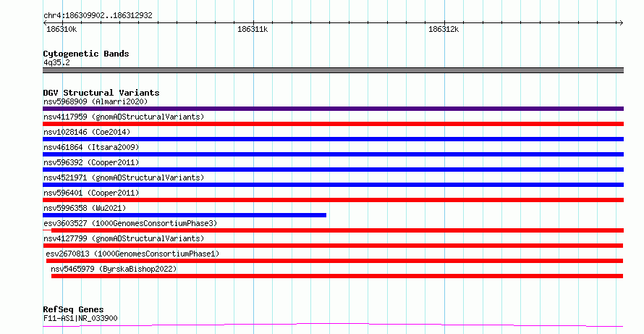Select the dark purple nsv5968909 variant bar
Image resolution: width=644 pixels, height=334 pixels.
coord(333,109)
